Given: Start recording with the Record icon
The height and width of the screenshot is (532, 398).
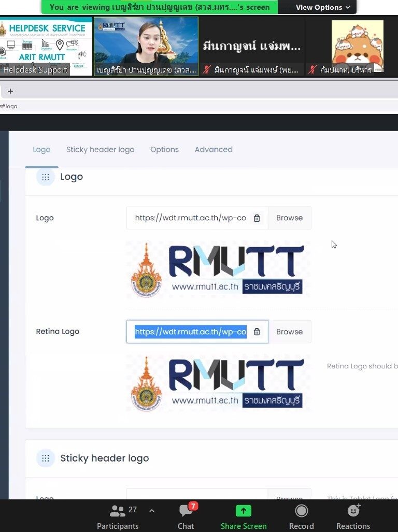Looking at the screenshot, I should pos(301,511).
